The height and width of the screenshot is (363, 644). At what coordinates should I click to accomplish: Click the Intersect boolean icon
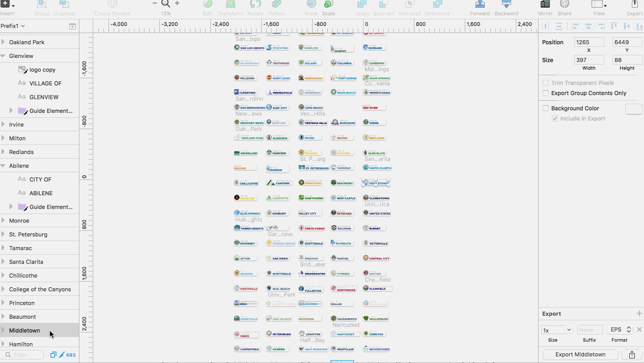409,4
